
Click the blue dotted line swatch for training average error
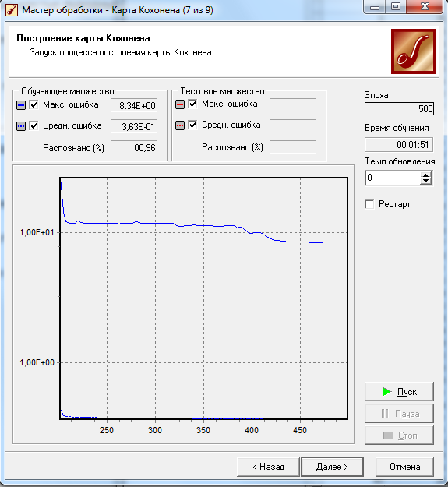coord(21,126)
